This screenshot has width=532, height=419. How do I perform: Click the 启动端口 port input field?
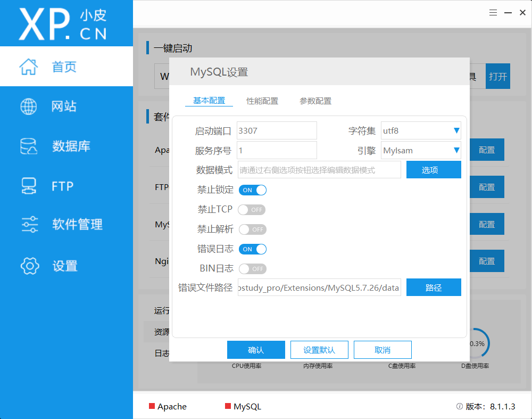pyautogui.click(x=277, y=130)
